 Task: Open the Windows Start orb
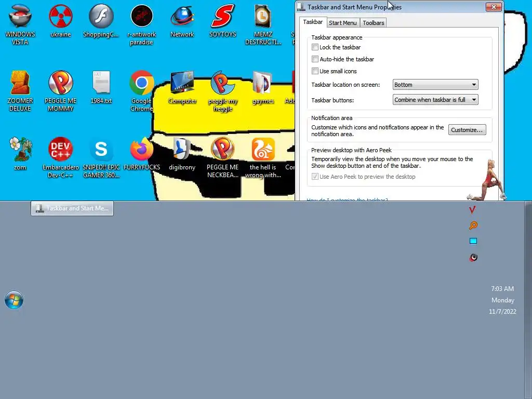(x=14, y=300)
